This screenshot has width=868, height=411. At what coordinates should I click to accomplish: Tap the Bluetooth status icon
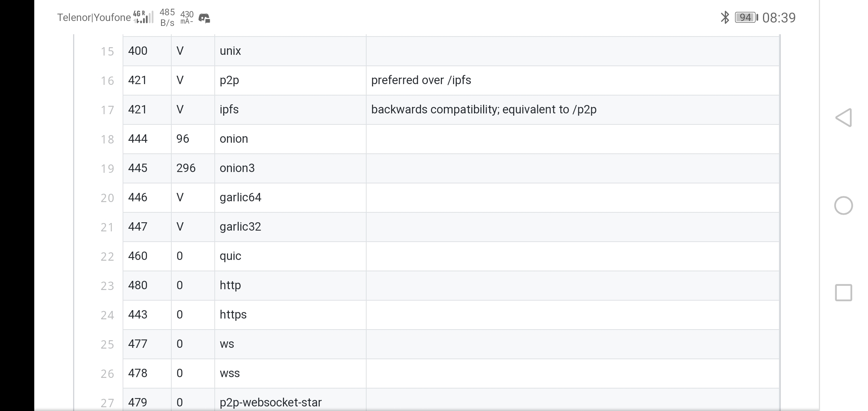725,18
